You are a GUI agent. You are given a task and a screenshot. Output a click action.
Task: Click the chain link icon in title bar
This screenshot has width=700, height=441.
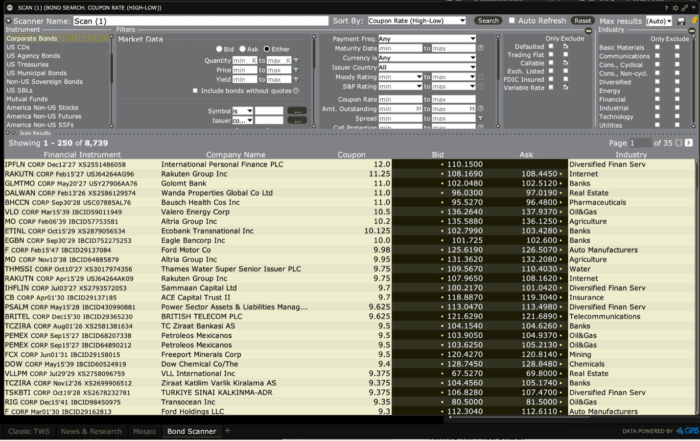[684, 8]
